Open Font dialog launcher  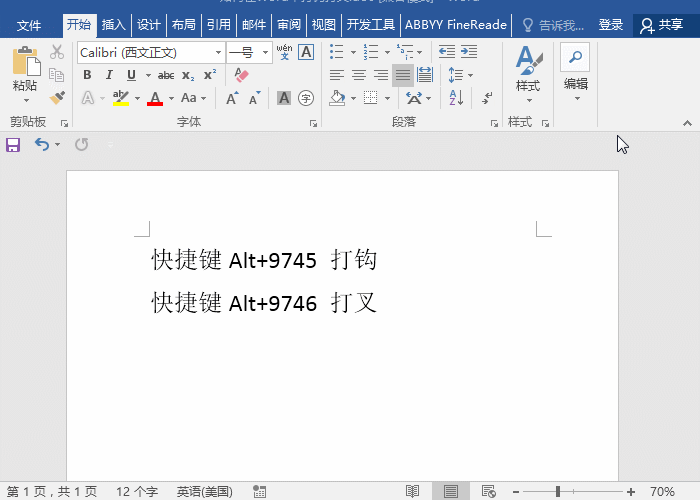tap(313, 123)
